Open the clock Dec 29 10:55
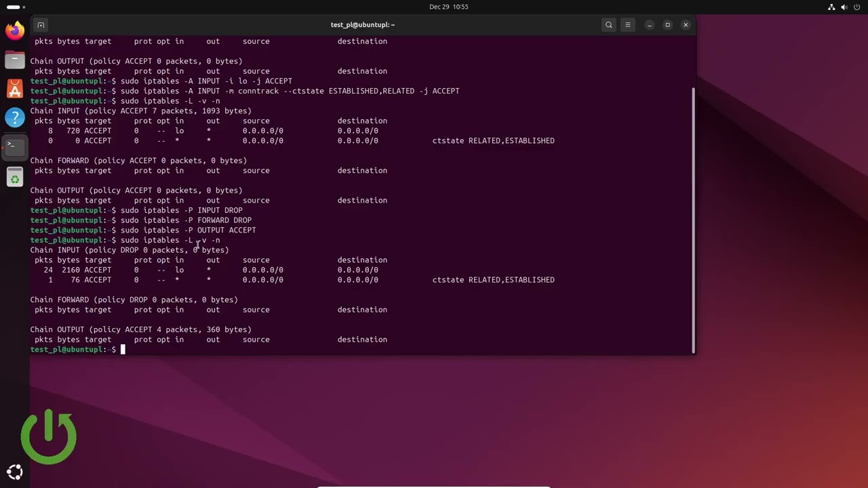 pyautogui.click(x=449, y=7)
